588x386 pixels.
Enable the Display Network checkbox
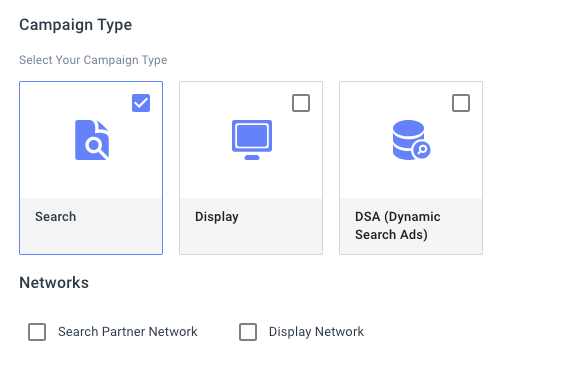point(248,332)
